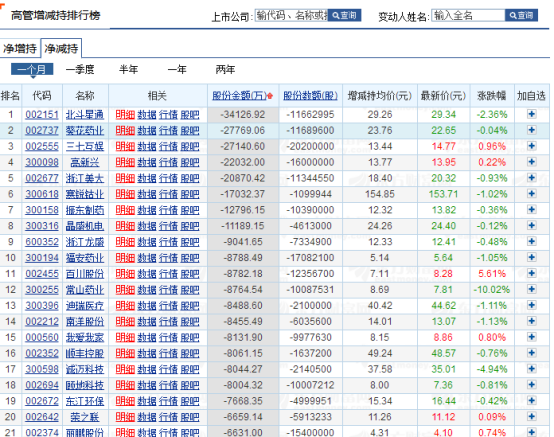This screenshot has width=554, height=437.
Task: Add 振东制药 to watchlist plus icon
Action: (531, 209)
